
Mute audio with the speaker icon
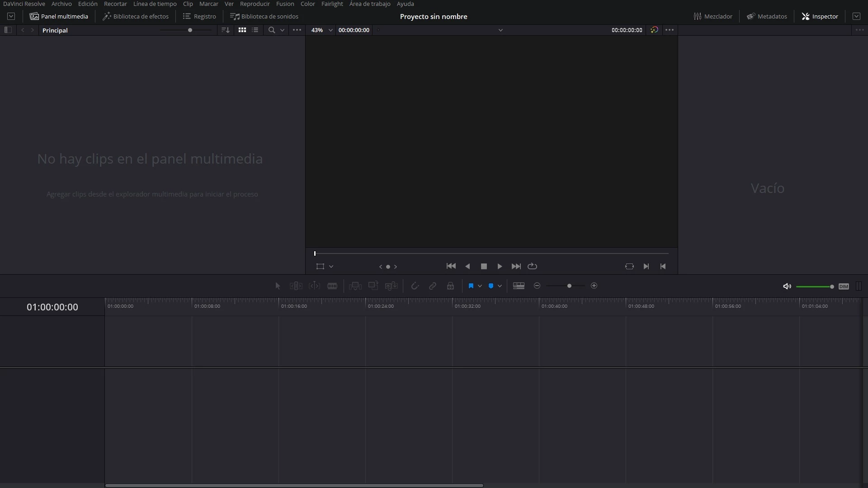(787, 286)
